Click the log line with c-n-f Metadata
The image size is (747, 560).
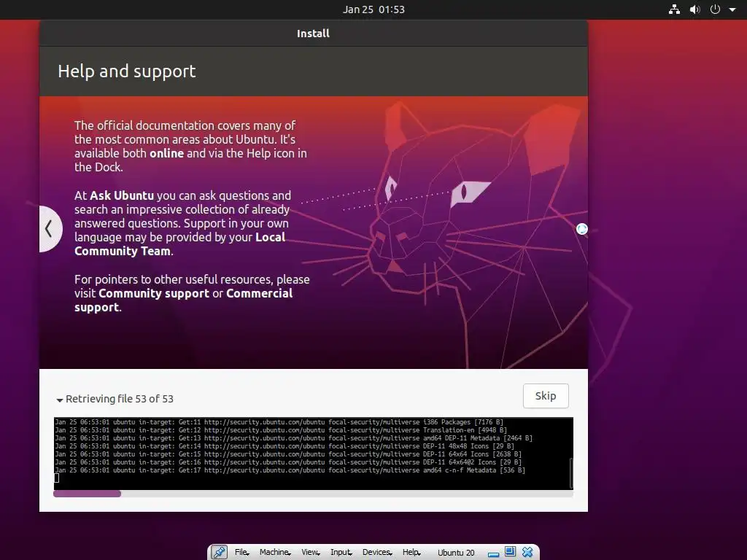tap(290, 470)
